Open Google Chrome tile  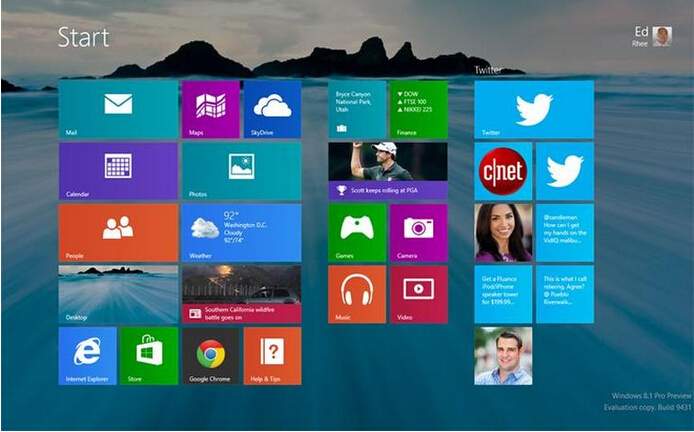pyautogui.click(x=210, y=355)
